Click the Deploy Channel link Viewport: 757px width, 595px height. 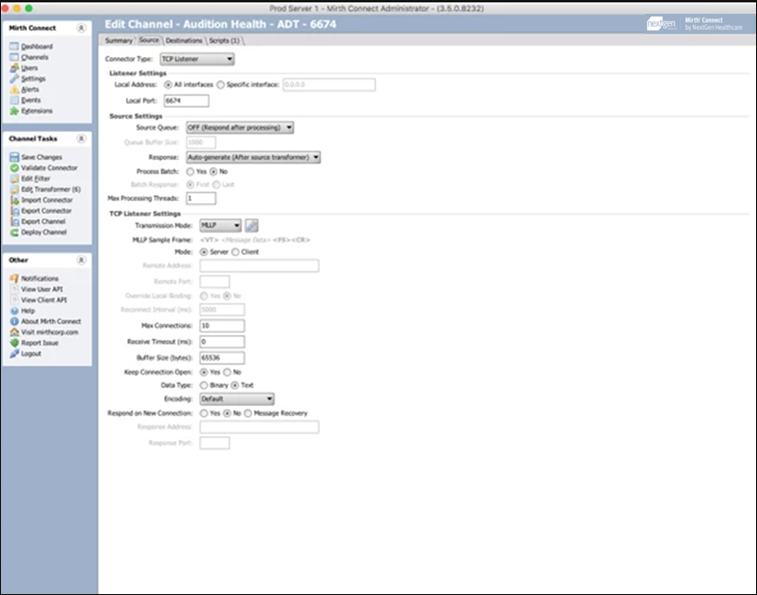[44, 232]
